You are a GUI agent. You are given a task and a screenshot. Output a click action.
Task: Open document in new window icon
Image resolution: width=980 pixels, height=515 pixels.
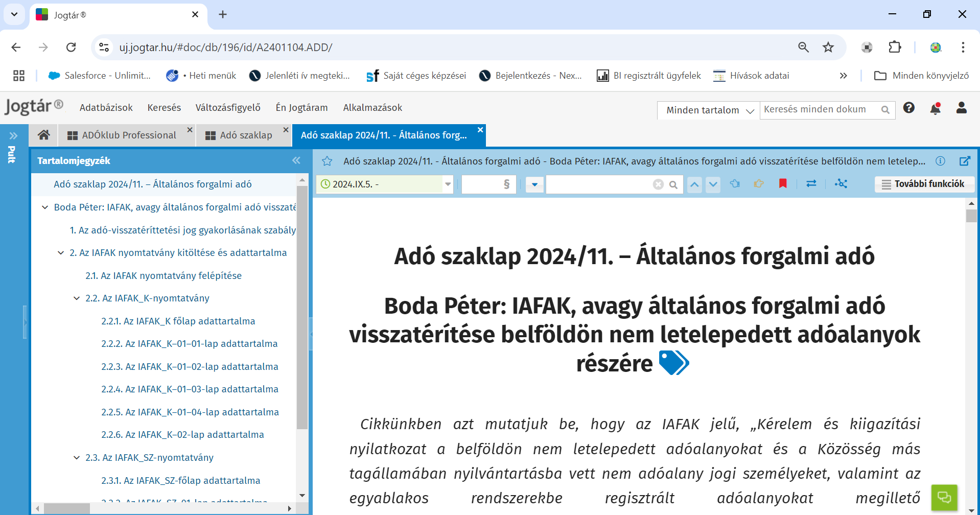point(965,161)
